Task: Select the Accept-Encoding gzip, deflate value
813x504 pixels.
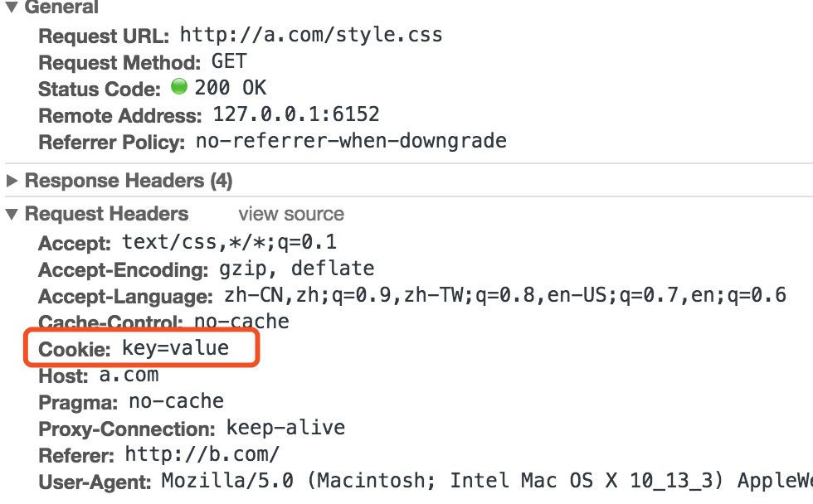Action: (x=297, y=269)
